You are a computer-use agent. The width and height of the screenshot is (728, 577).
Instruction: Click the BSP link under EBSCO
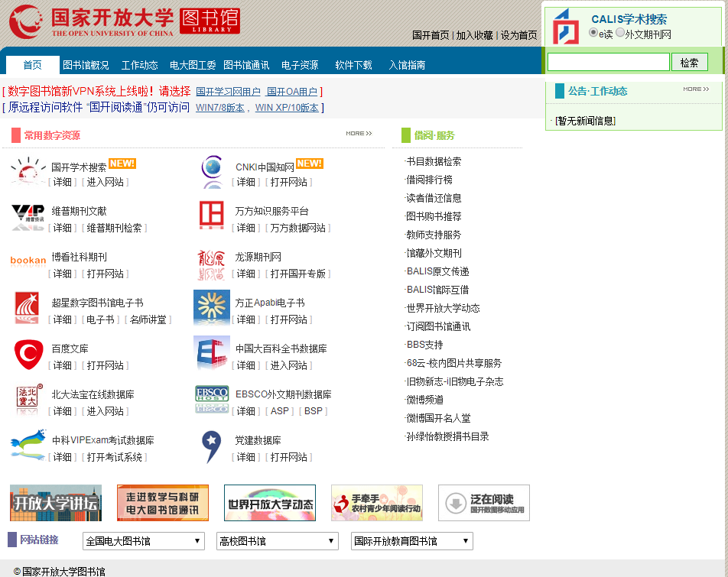(314, 411)
